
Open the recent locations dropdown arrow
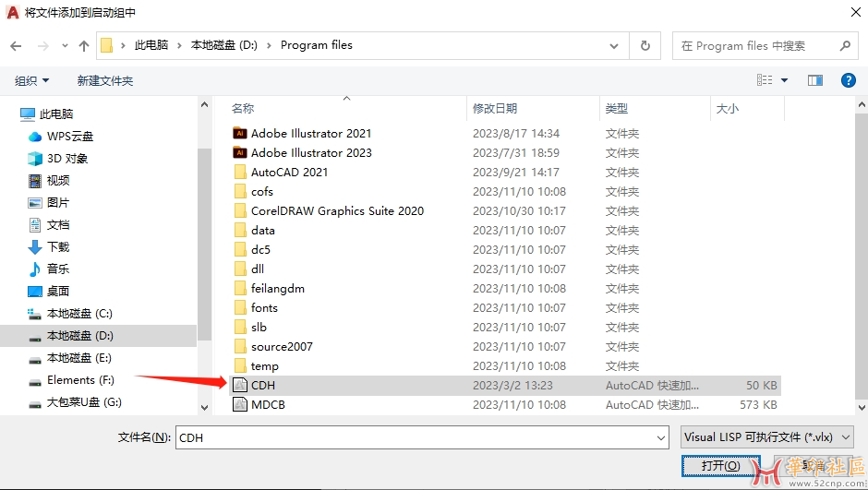tap(65, 46)
